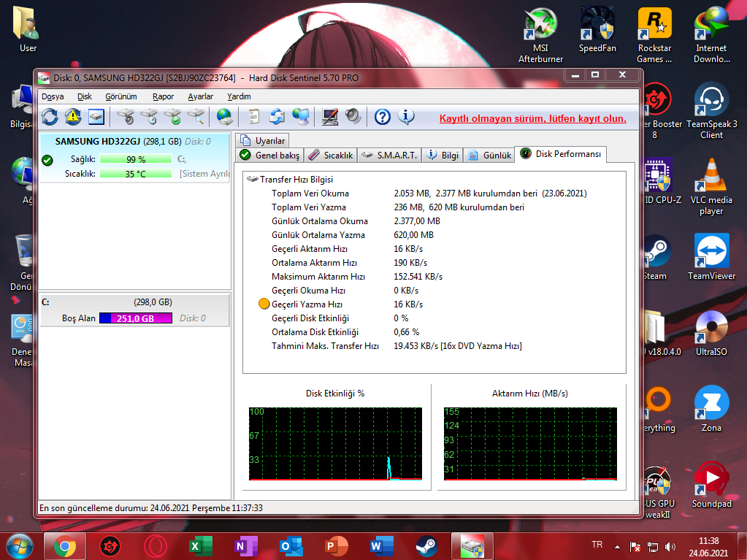Launch Chrome from the taskbar
The image size is (747, 560).
coord(65,546)
